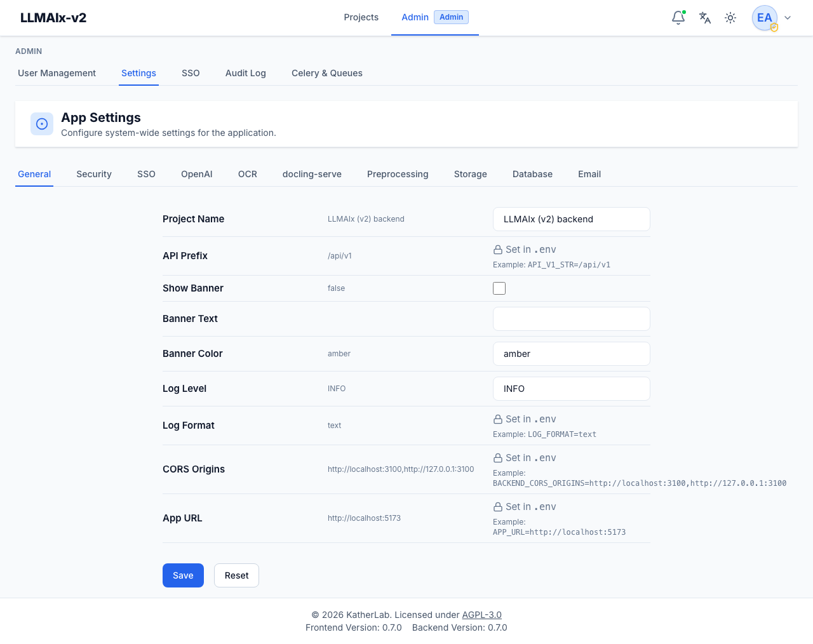Image resolution: width=813 pixels, height=644 pixels.
Task: Click the LLMAIx-v2 logo
Action: [53, 18]
